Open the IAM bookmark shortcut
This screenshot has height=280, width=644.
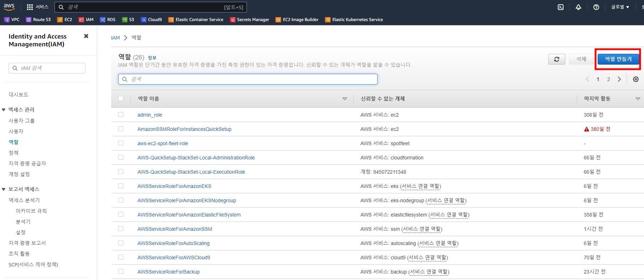tap(86, 20)
